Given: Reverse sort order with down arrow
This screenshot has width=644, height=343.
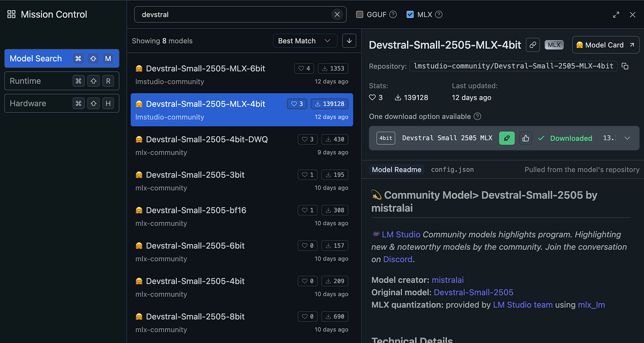Looking at the screenshot, I should 349,41.
